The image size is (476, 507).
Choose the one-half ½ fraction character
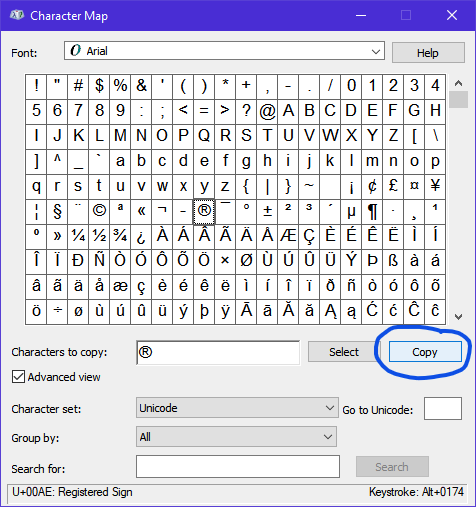point(99,236)
